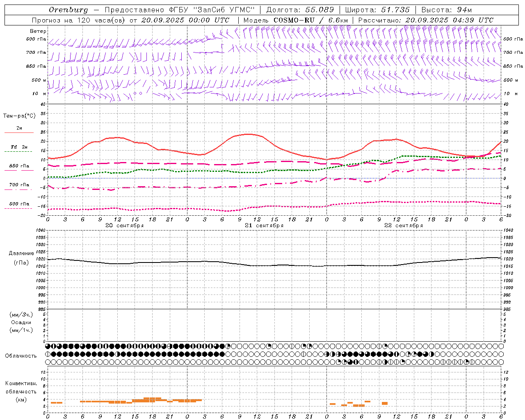Click the date label 22 сентября
Viewport: 525px width, 420px height.
coord(403,226)
